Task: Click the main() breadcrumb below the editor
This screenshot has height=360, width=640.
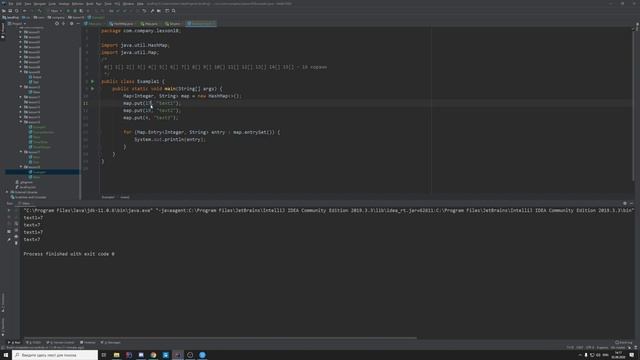Action: (x=125, y=197)
